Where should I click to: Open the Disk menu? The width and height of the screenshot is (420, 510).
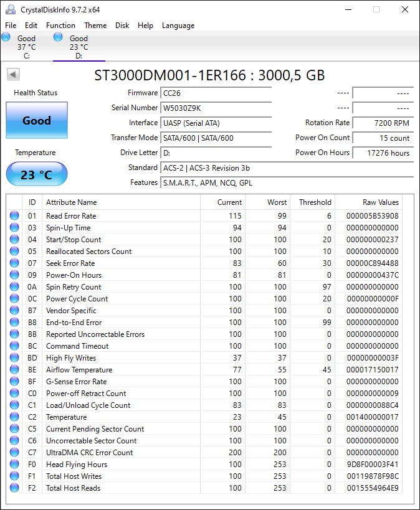pos(122,26)
